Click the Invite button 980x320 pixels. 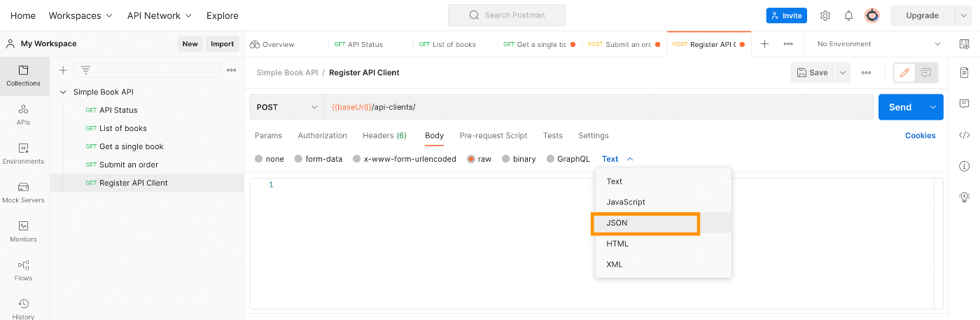pyautogui.click(x=786, y=15)
